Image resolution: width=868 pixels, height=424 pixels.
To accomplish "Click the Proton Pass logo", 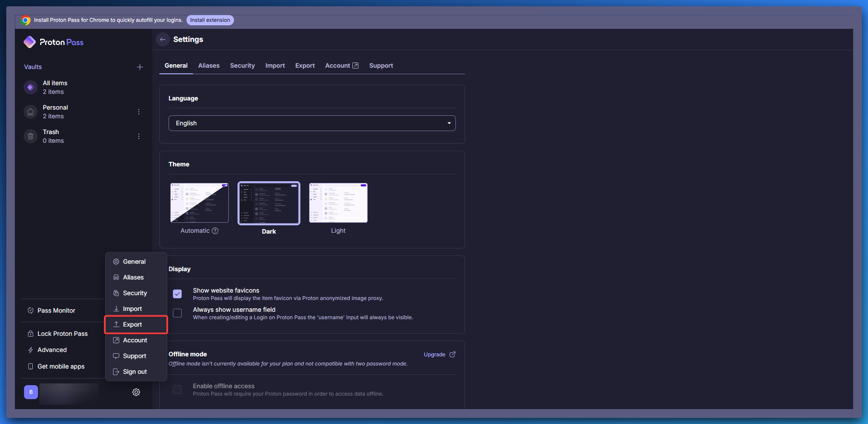I will click(x=53, y=42).
